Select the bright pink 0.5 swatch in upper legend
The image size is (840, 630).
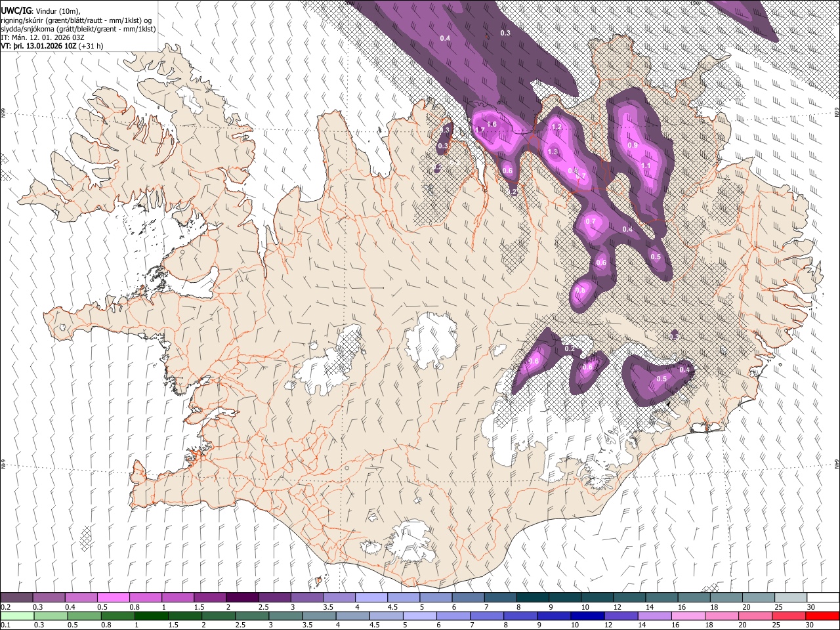[114, 598]
